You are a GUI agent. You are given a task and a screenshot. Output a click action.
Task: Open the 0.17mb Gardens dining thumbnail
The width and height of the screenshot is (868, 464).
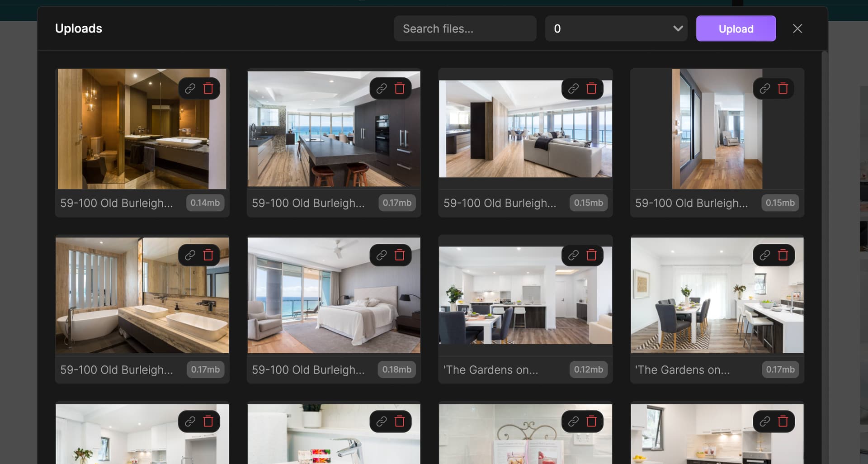click(717, 295)
